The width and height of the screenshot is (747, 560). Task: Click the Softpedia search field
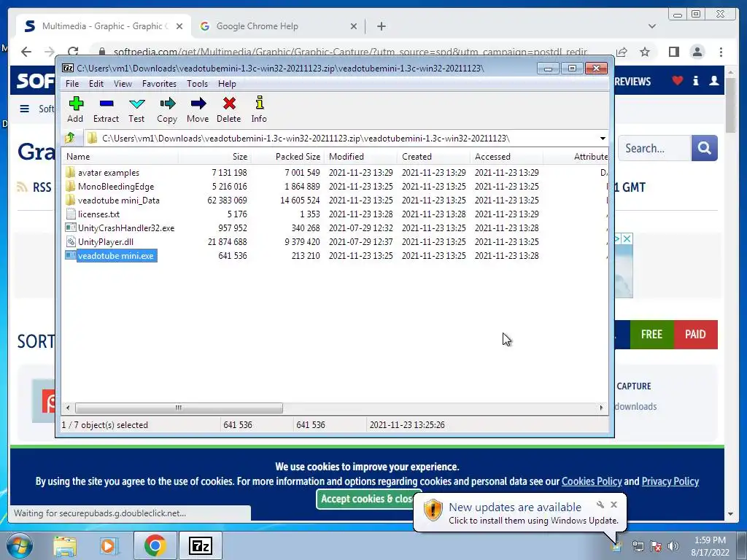[654, 148]
